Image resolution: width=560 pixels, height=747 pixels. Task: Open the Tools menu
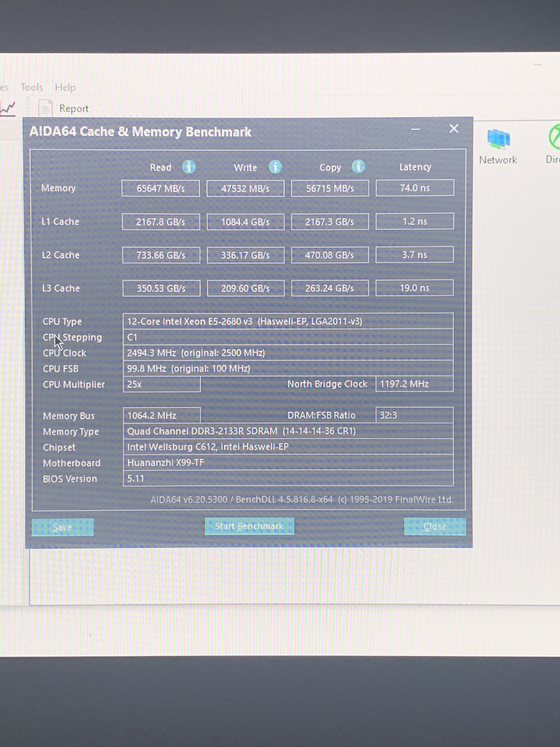tap(32, 87)
